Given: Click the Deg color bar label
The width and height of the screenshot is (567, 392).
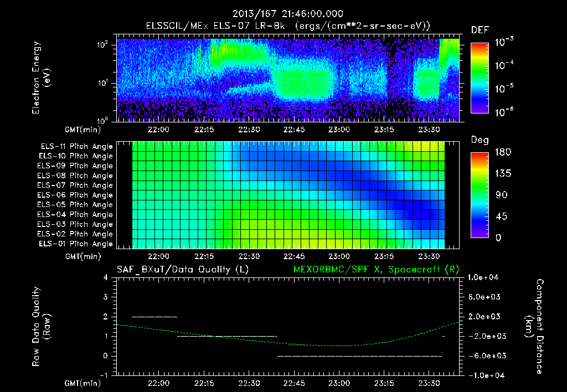Looking at the screenshot, I should (480, 140).
